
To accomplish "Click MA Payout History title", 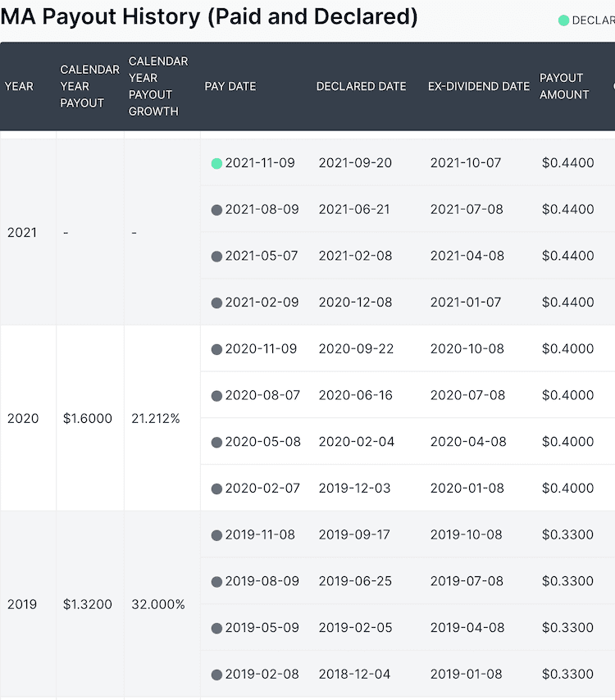I will pos(209,17).
